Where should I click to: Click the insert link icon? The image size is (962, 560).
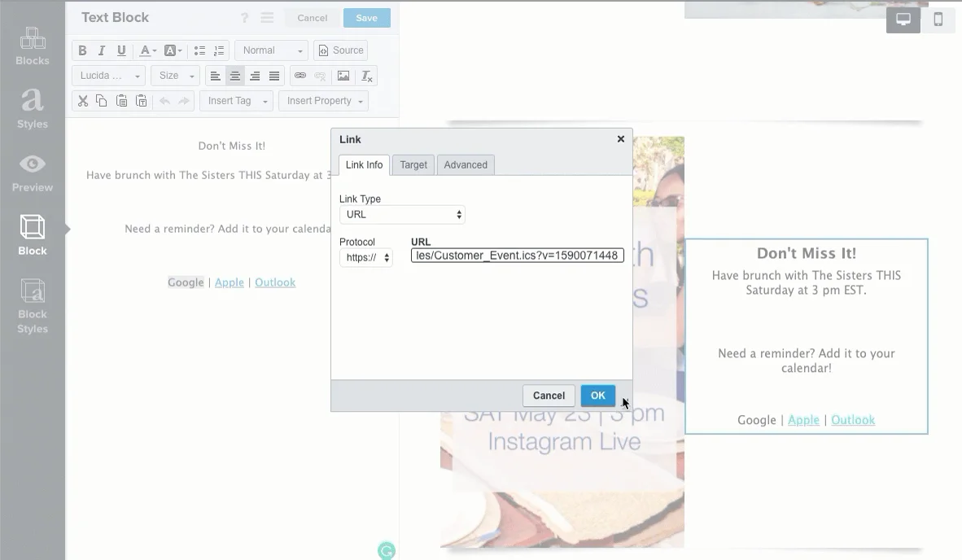click(300, 76)
